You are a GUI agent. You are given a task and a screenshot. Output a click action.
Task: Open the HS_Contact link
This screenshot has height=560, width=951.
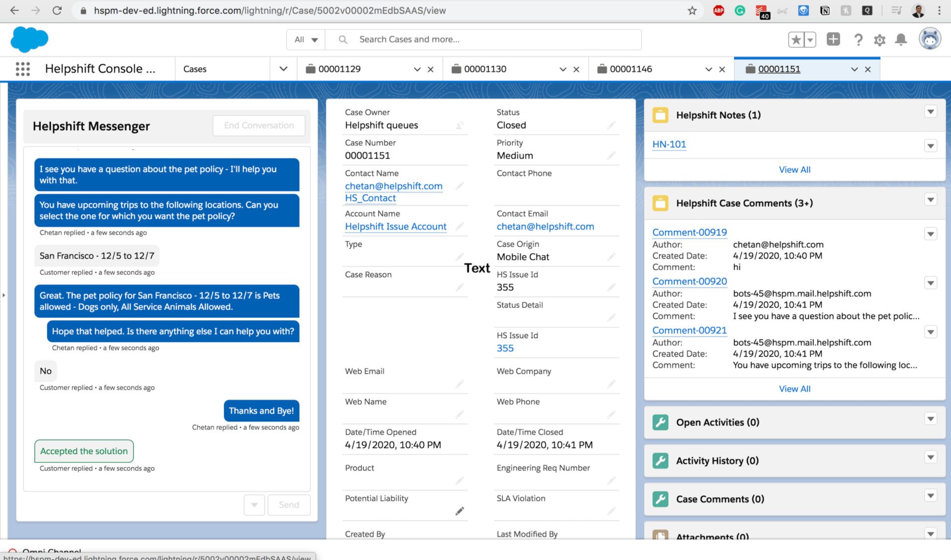(x=370, y=198)
